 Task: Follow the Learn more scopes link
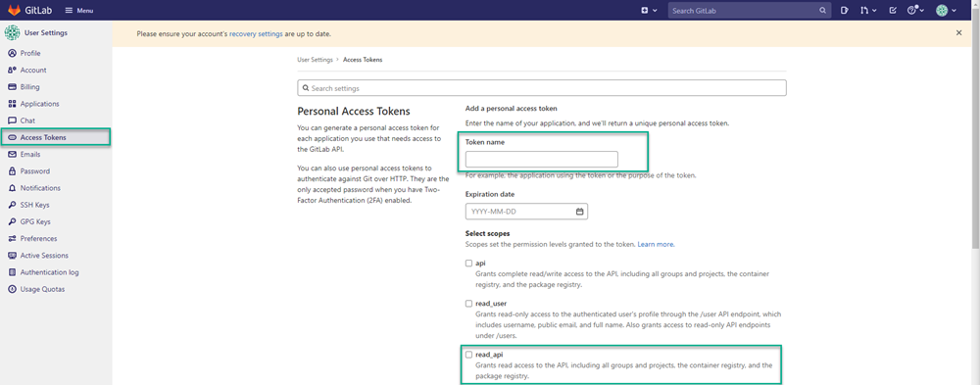(x=656, y=244)
